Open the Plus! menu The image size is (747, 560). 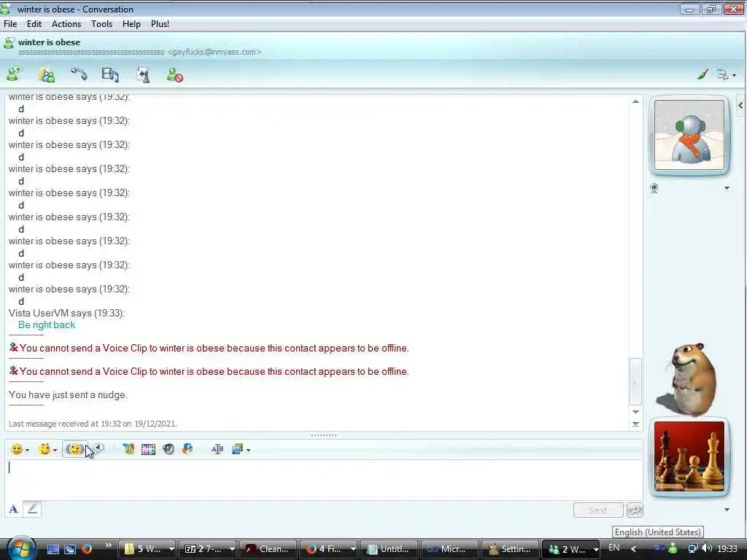pyautogui.click(x=160, y=24)
